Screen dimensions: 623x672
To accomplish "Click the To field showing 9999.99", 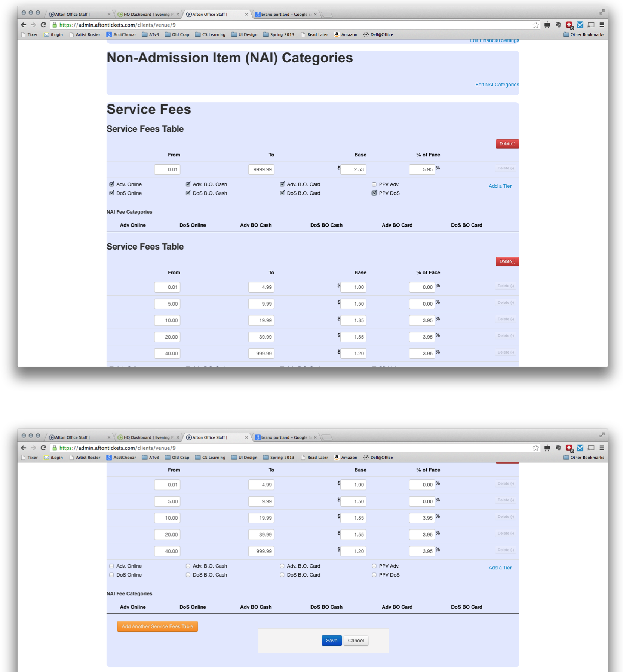I will [261, 169].
